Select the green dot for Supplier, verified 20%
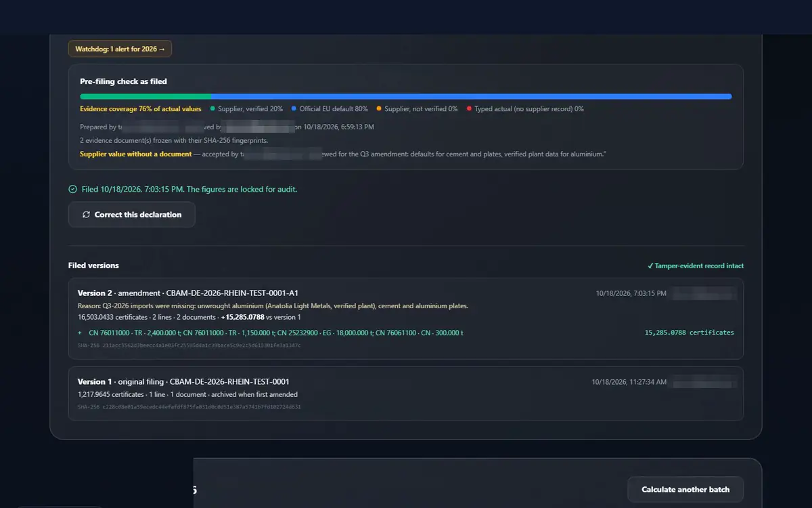The width and height of the screenshot is (812, 508). coord(212,109)
